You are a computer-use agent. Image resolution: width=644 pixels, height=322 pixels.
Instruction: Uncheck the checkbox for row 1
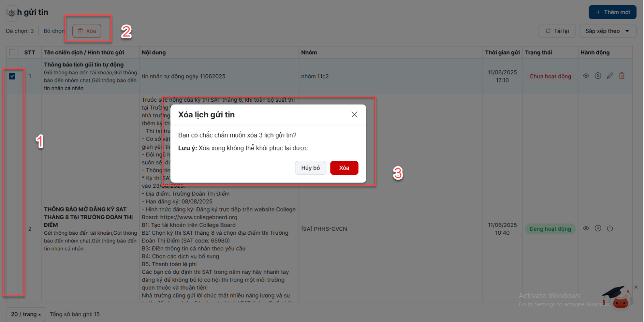point(12,76)
